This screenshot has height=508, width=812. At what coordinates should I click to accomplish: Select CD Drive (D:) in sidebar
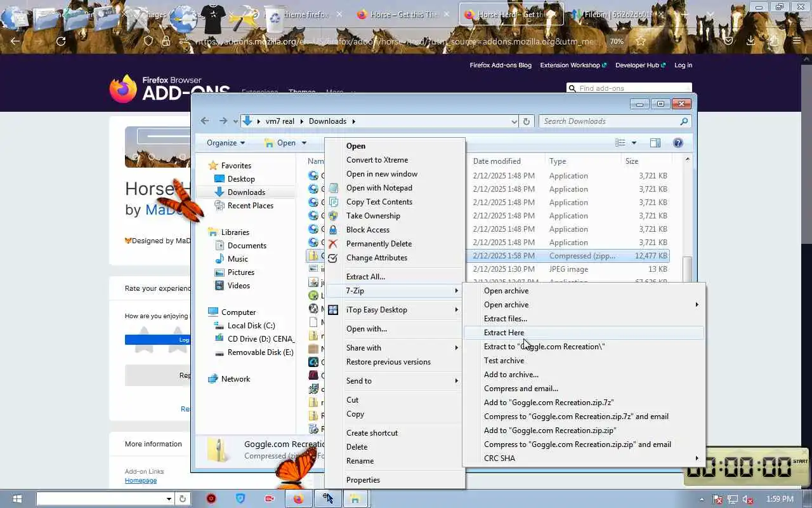pyautogui.click(x=260, y=339)
